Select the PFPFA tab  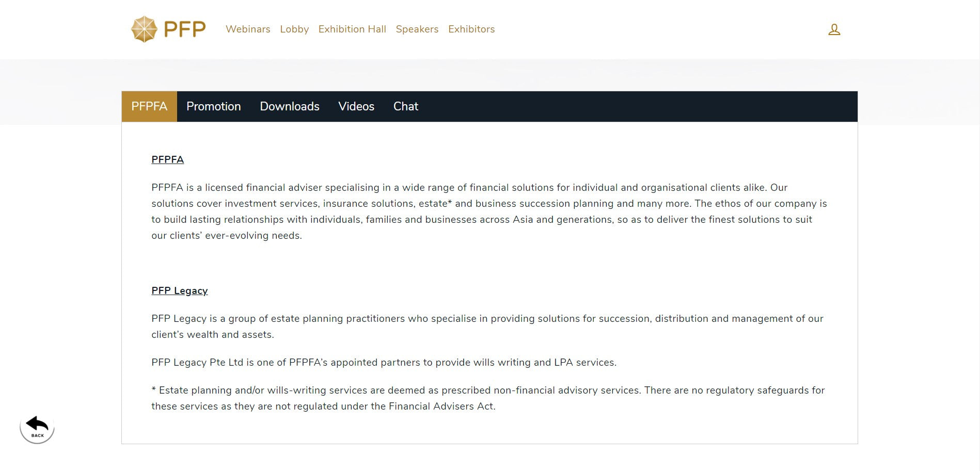[149, 107]
